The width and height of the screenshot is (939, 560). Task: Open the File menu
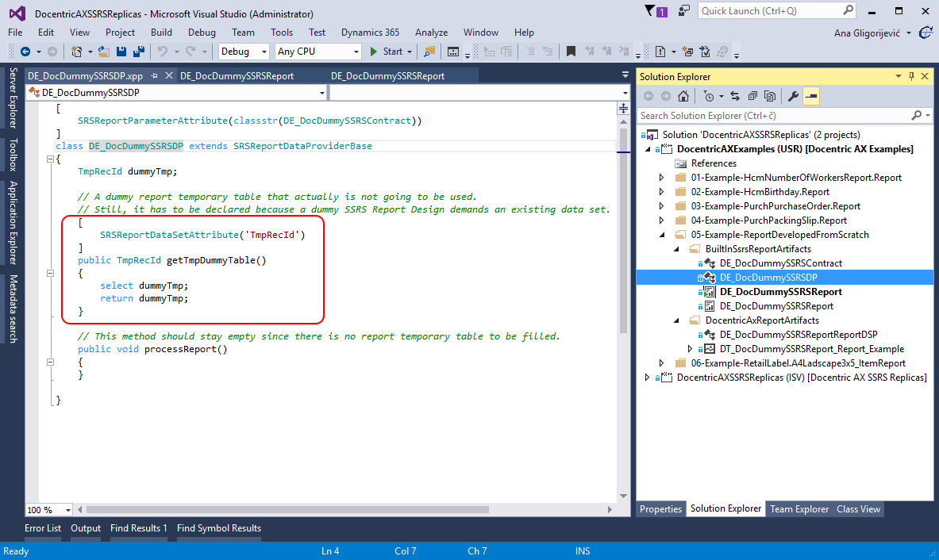(x=16, y=33)
